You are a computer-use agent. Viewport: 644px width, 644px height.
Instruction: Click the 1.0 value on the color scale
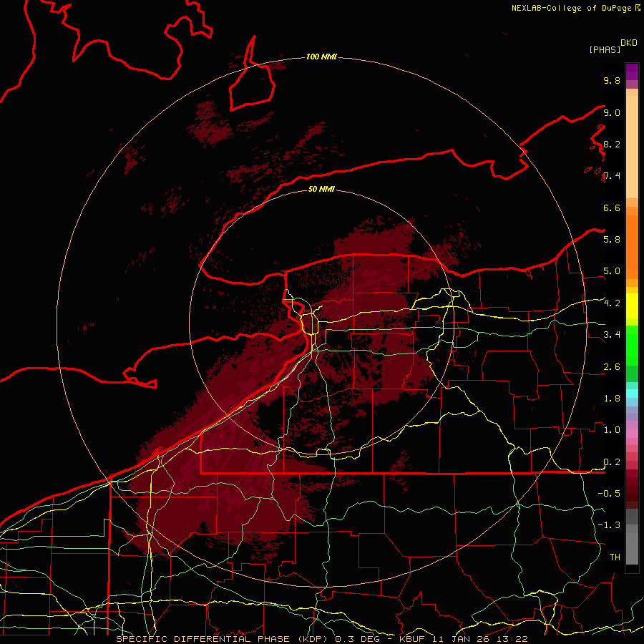(x=612, y=430)
